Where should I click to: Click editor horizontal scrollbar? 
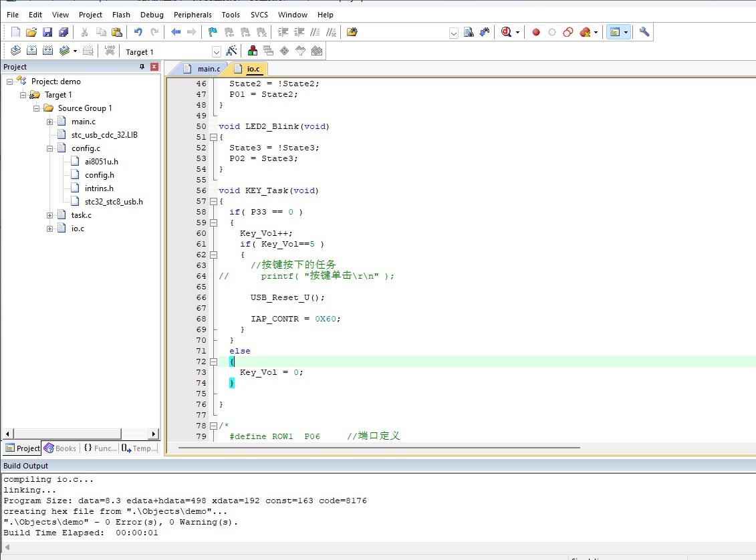(378, 448)
